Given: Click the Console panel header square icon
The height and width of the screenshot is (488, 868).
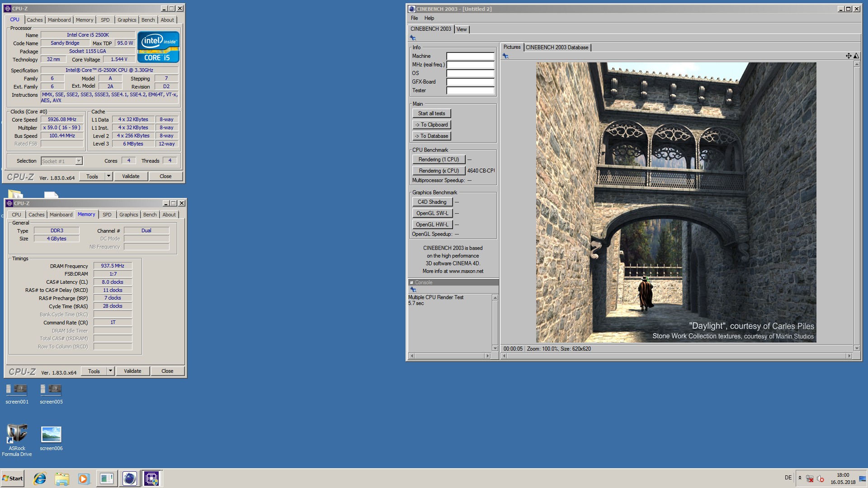Looking at the screenshot, I should [411, 282].
